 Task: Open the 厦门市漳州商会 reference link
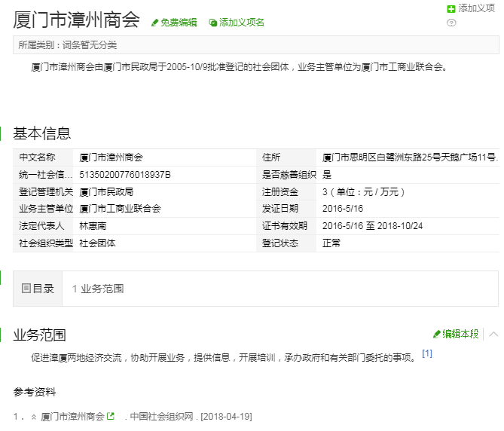[x=72, y=417]
